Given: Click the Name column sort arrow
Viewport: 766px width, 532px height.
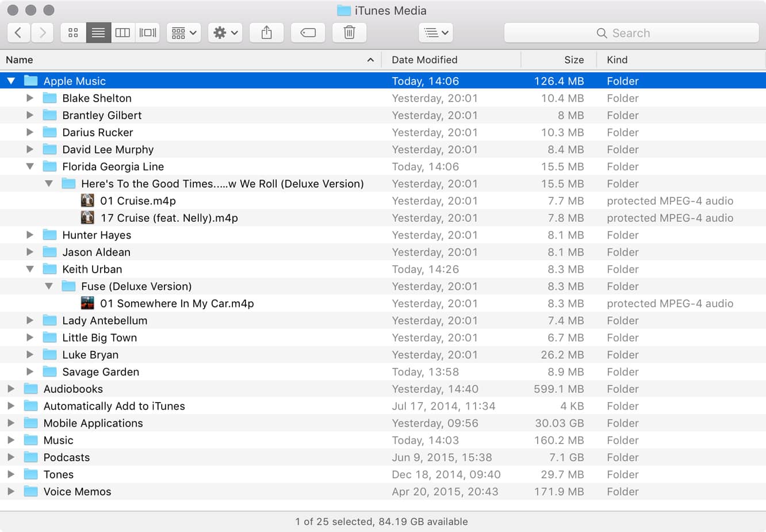Looking at the screenshot, I should (370, 60).
